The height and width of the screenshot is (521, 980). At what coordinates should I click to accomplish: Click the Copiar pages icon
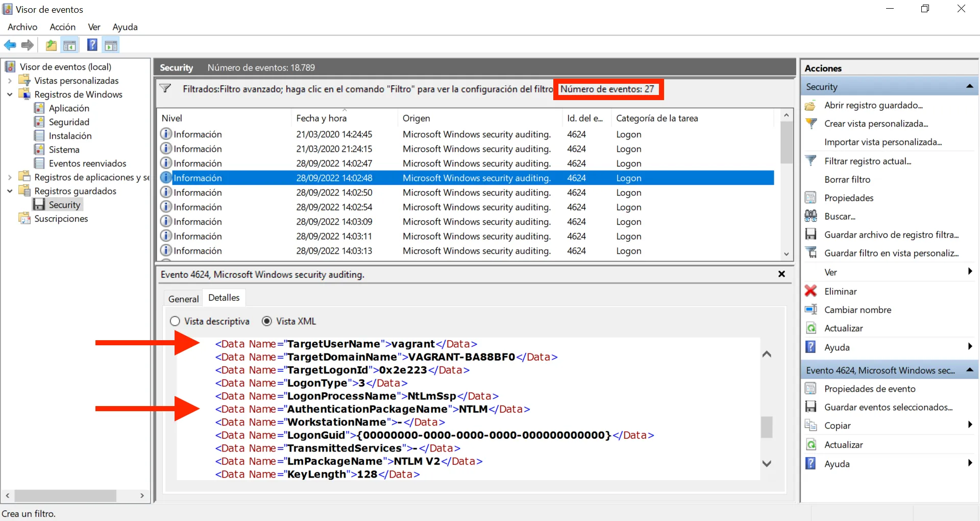tap(811, 425)
